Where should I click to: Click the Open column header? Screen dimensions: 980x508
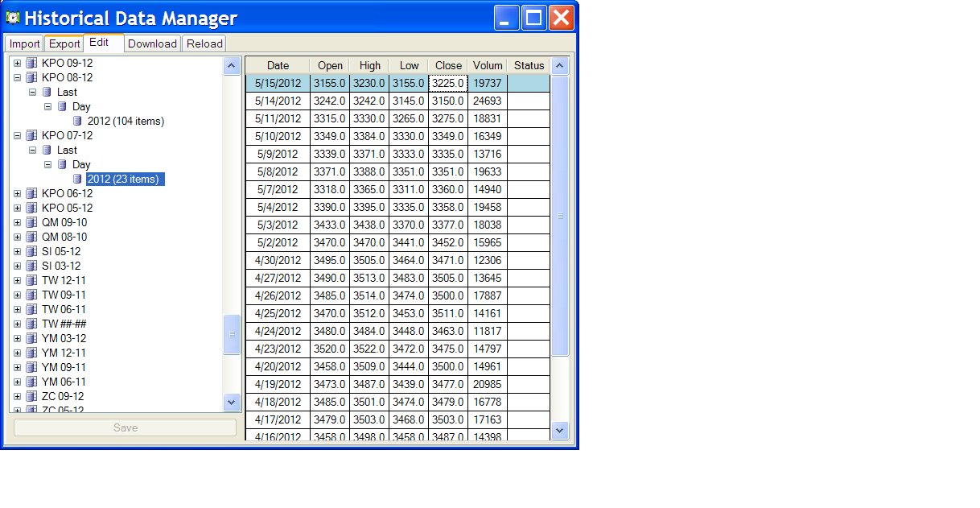(330, 65)
